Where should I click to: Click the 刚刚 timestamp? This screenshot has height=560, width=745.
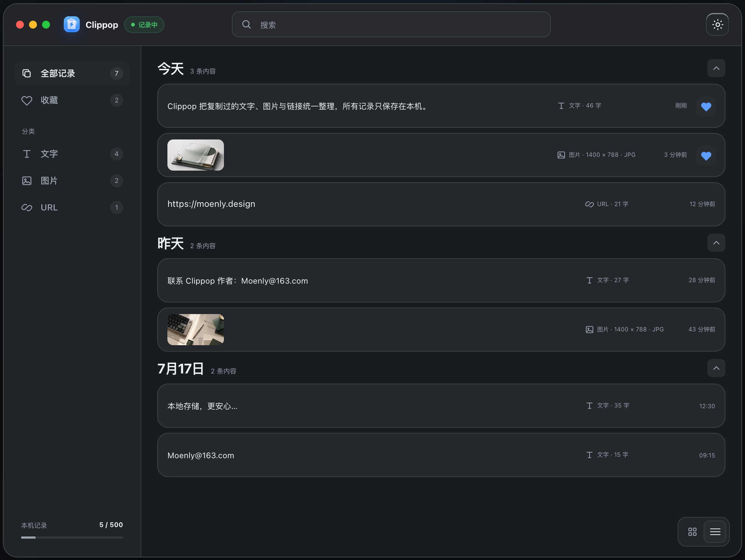coord(681,106)
